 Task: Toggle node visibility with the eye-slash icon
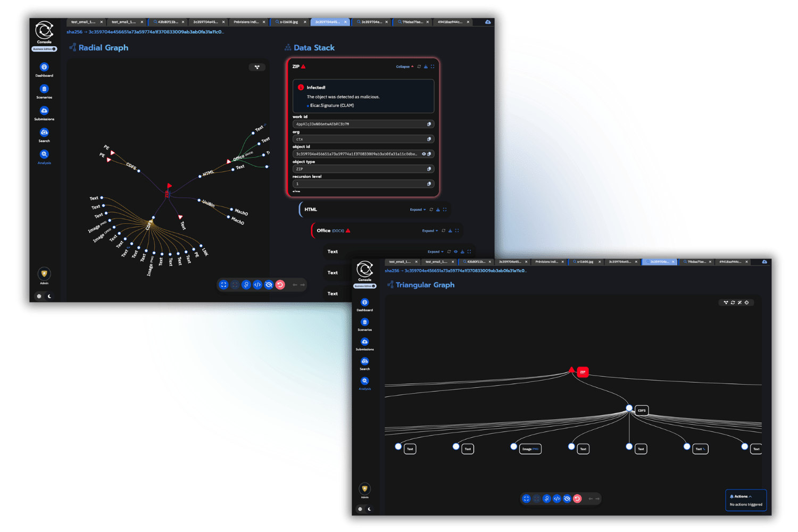click(269, 285)
